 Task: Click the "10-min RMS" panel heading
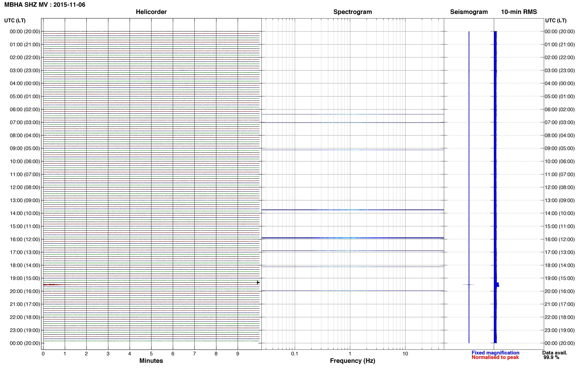[x=519, y=12]
